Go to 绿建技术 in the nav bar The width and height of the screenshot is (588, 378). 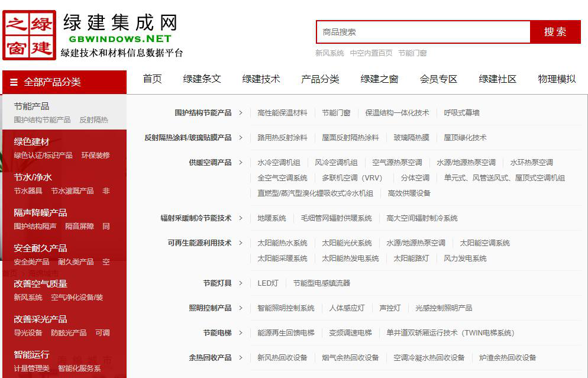point(261,79)
